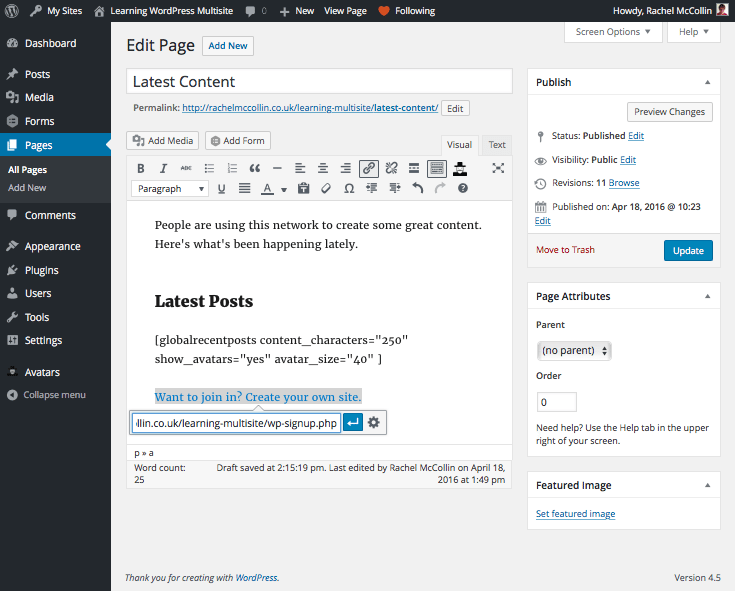Edit the page visibility
The width and height of the screenshot is (735, 591).
point(628,160)
